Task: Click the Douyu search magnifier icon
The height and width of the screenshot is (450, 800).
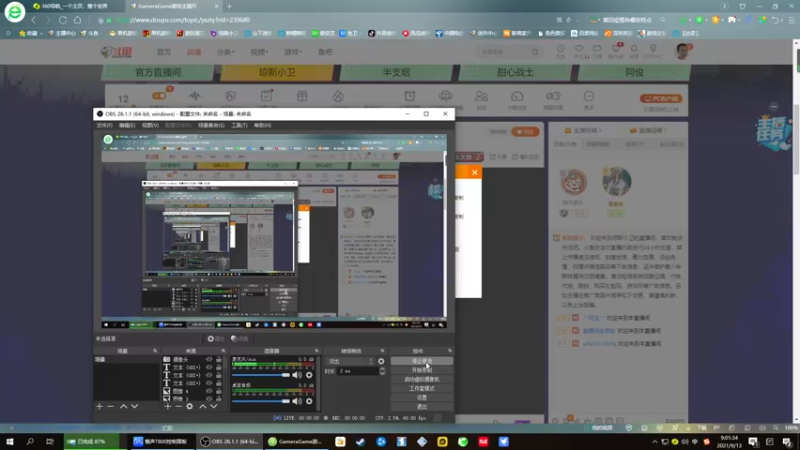Action: click(535, 52)
